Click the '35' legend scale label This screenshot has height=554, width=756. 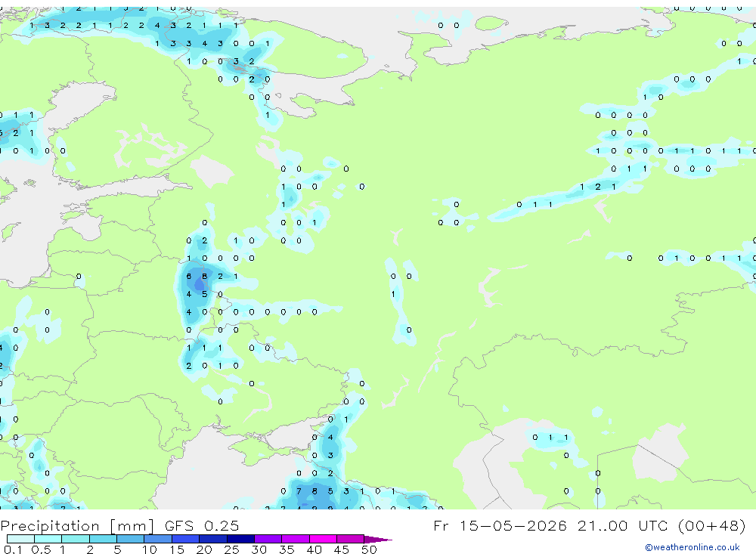[x=287, y=549]
